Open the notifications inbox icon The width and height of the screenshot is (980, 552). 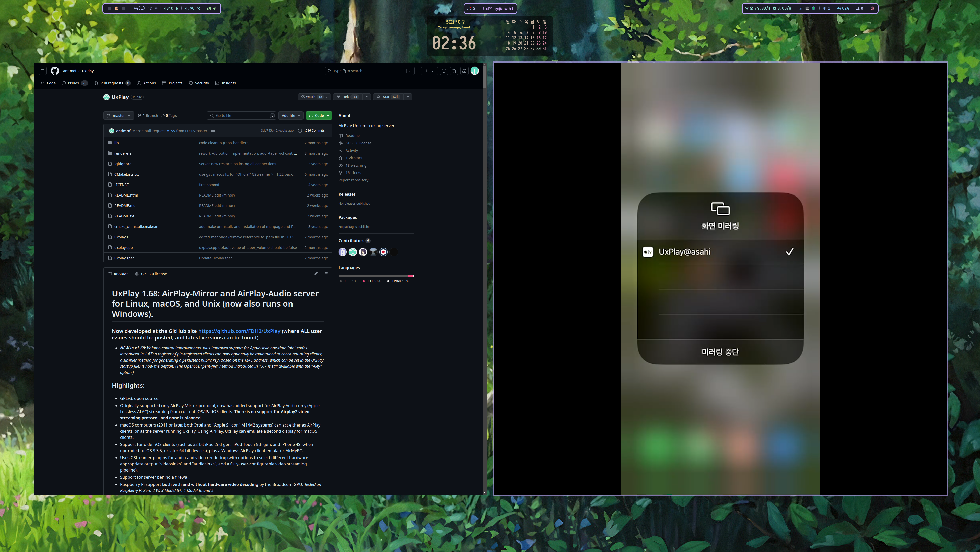click(x=464, y=71)
